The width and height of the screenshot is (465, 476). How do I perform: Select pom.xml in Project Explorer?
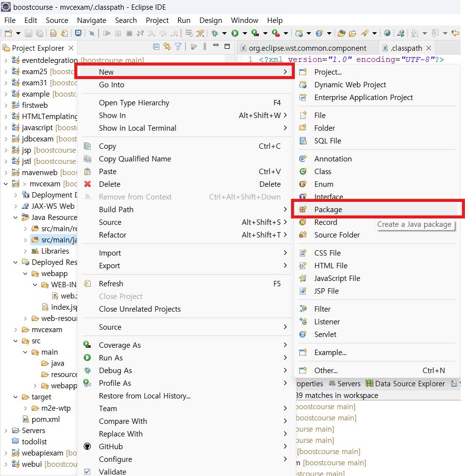pos(45,419)
